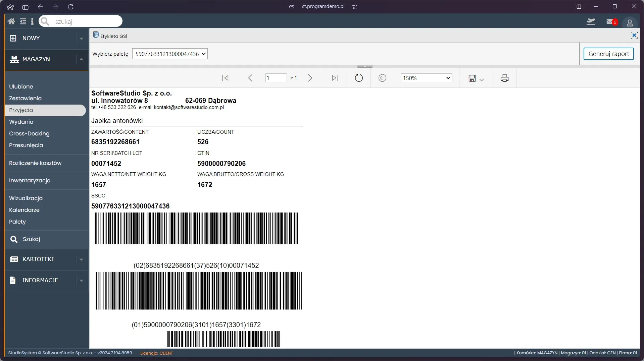
Task: Collapse the report parameters splitter handle
Action: tap(365, 66)
